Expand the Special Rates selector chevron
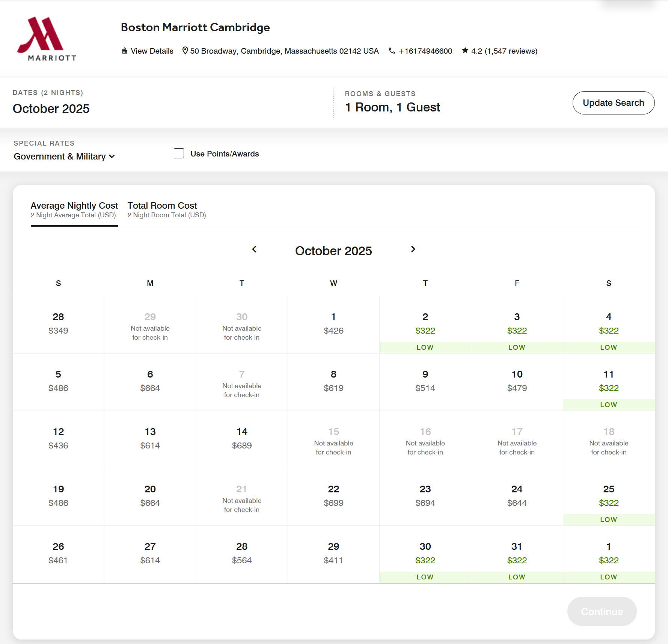The image size is (668, 644). tap(112, 156)
